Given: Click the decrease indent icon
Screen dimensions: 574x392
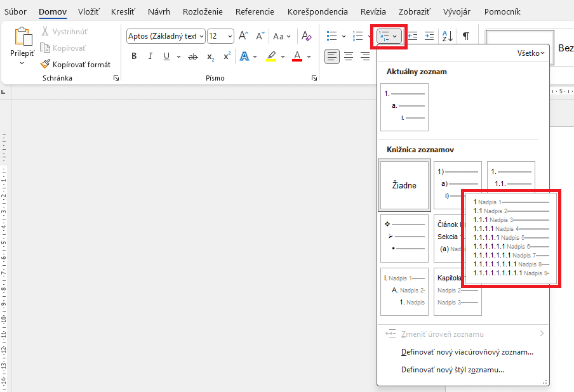Looking at the screenshot, I should point(413,36).
